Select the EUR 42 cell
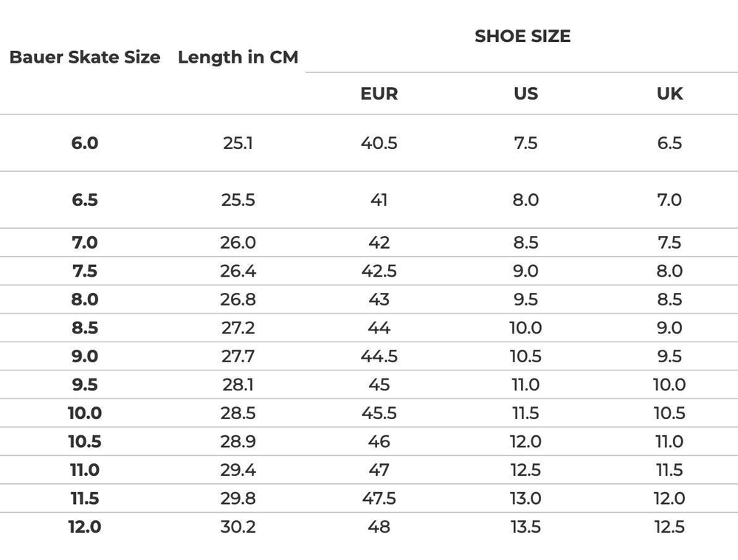The image size is (738, 560). (379, 243)
